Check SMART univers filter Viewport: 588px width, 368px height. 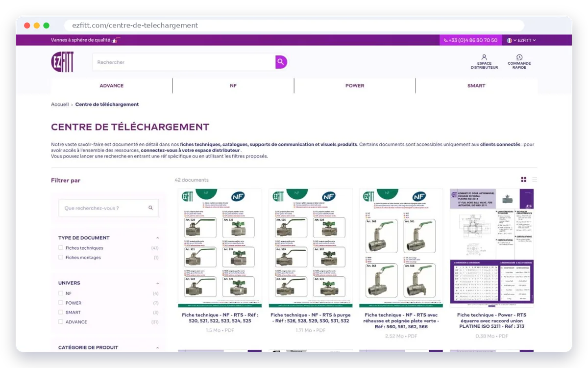pos(61,312)
